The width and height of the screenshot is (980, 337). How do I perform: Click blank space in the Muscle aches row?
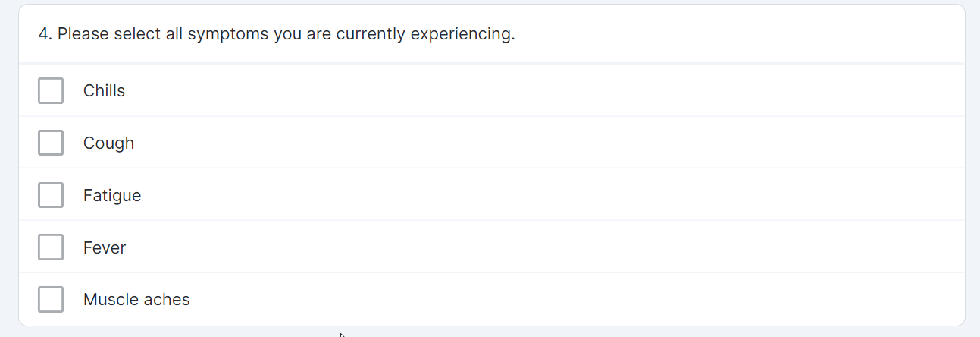pyautogui.click(x=531, y=300)
